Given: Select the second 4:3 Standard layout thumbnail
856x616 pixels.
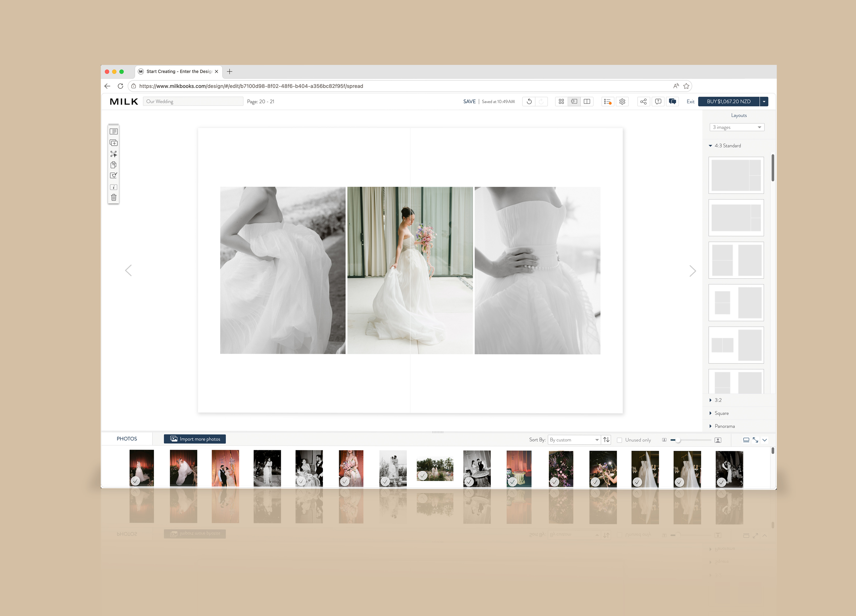Looking at the screenshot, I should 736,218.
